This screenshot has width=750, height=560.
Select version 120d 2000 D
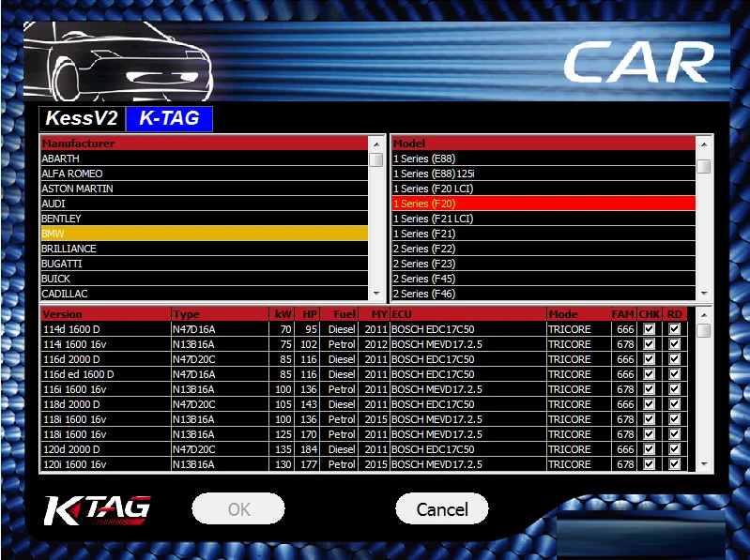106,449
